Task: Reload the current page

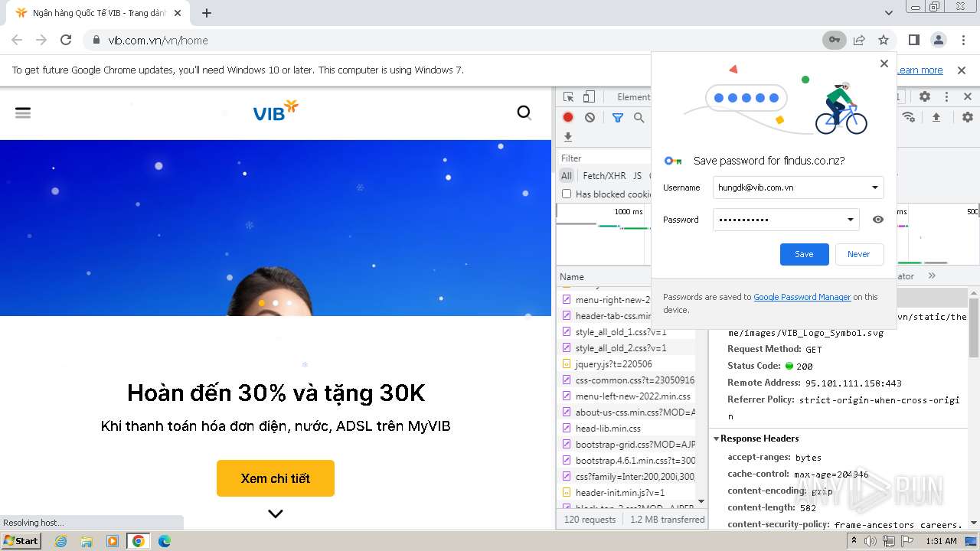Action: coord(66,40)
